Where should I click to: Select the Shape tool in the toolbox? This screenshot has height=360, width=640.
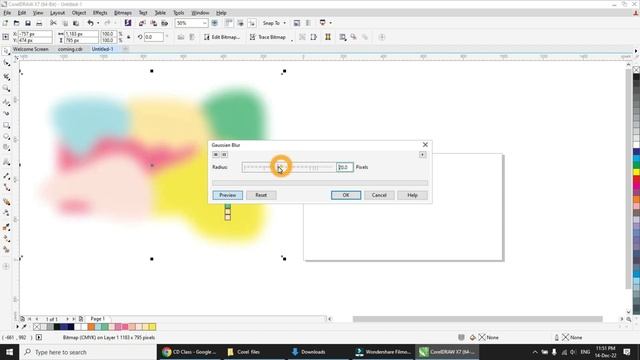coord(6,63)
